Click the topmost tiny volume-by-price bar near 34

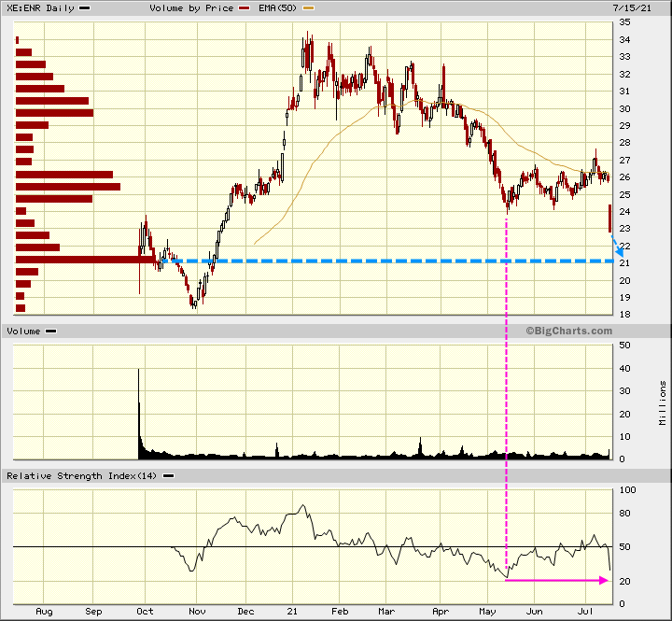pyautogui.click(x=17, y=40)
